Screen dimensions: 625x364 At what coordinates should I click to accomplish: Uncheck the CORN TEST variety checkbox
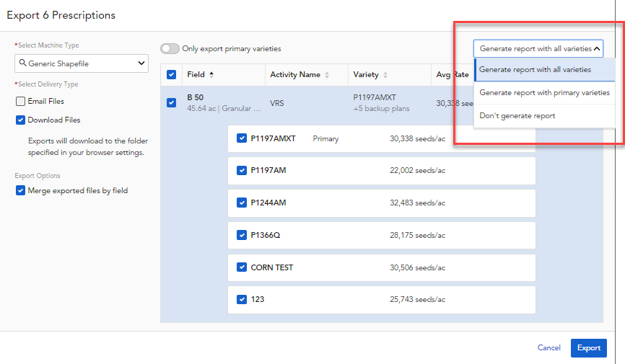[242, 267]
